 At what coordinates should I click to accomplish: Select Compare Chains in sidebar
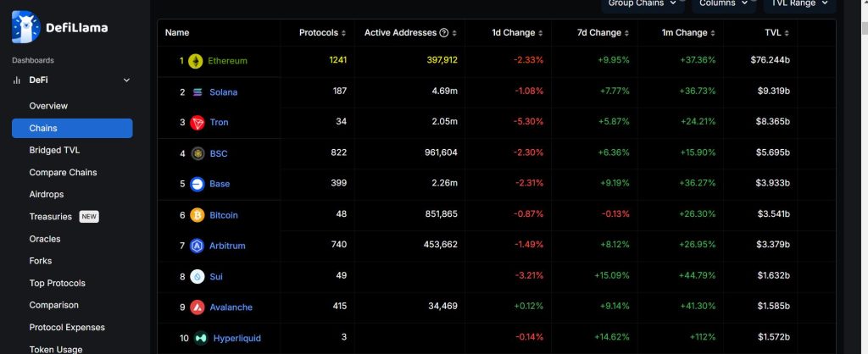click(x=63, y=172)
